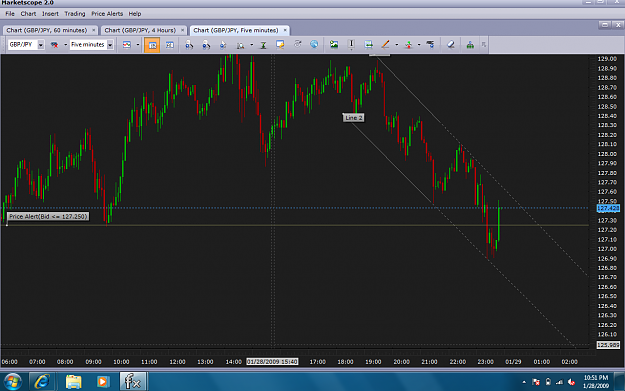Screen dimensions: 625x391
Task: Expand the arrow beside the flag icon
Action: pos(65,45)
